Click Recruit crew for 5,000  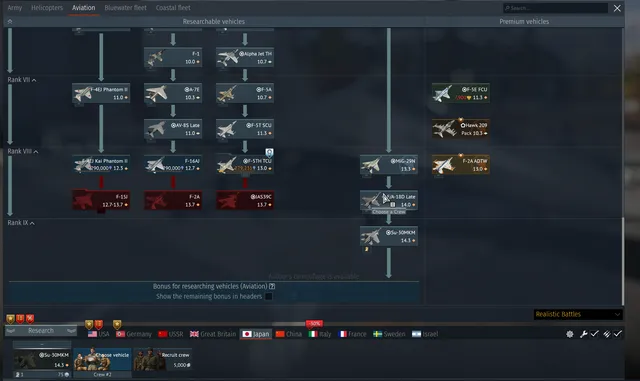162,359
